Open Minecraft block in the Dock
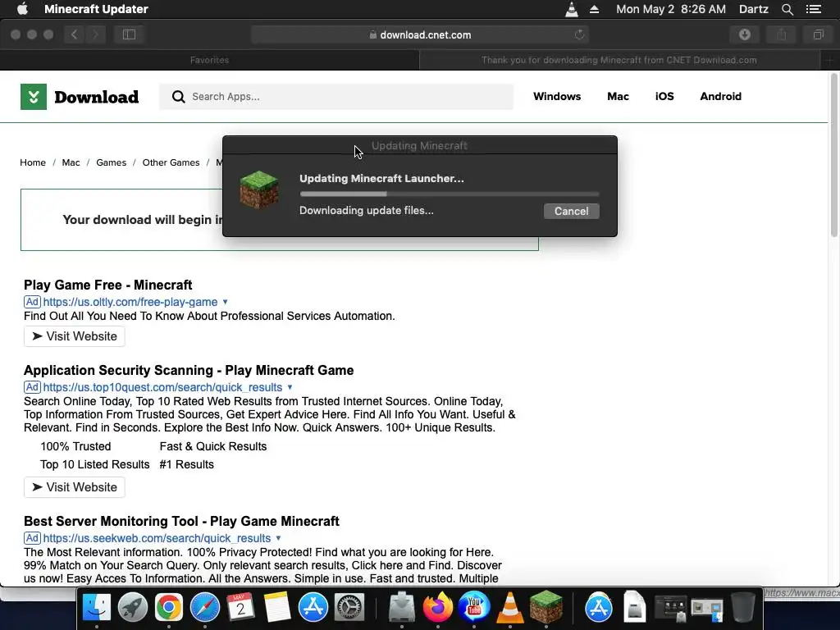840x630 pixels. click(x=546, y=608)
